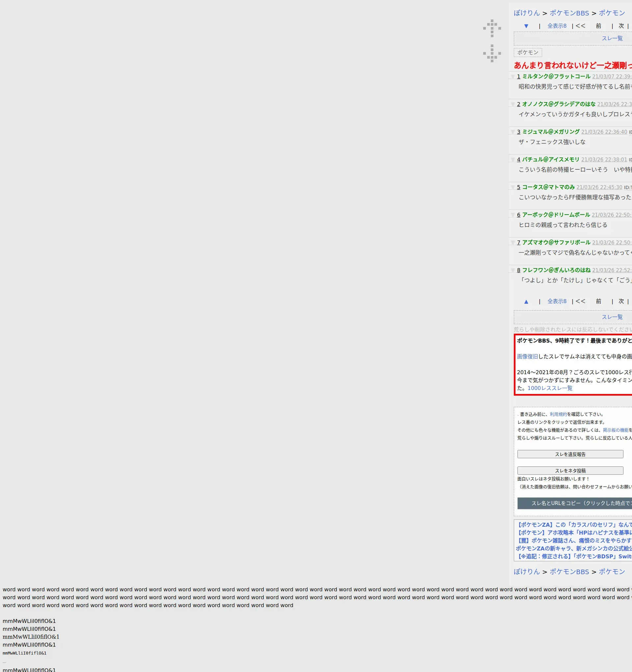Click the blue up-triangle jump icon below posts
The image size is (632, 672).
coord(526,301)
